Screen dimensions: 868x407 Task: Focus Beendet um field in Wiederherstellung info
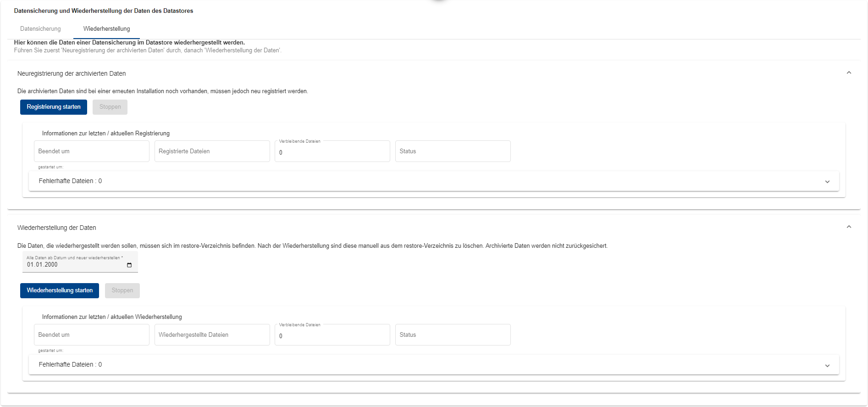[x=91, y=335]
